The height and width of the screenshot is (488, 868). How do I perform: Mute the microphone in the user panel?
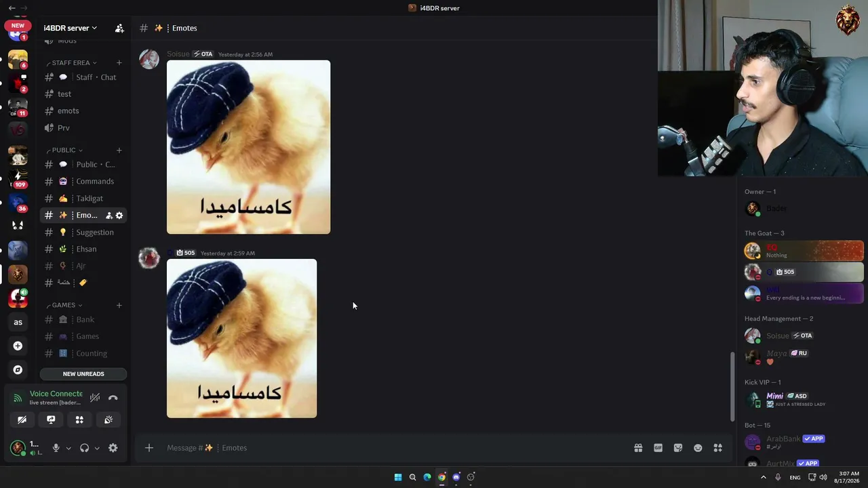coord(56,448)
